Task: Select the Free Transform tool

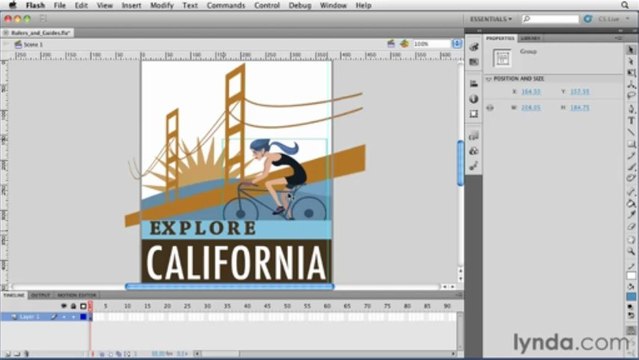Action: (631, 73)
